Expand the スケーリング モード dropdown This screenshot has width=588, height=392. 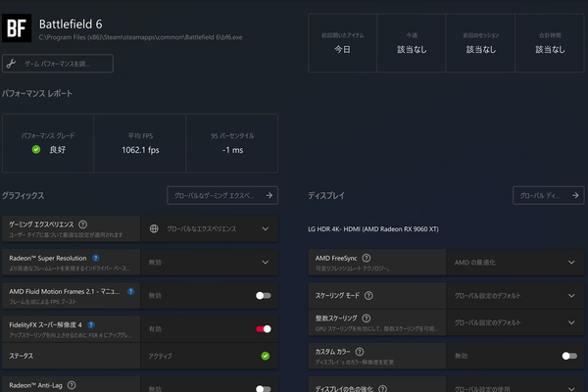515,296
